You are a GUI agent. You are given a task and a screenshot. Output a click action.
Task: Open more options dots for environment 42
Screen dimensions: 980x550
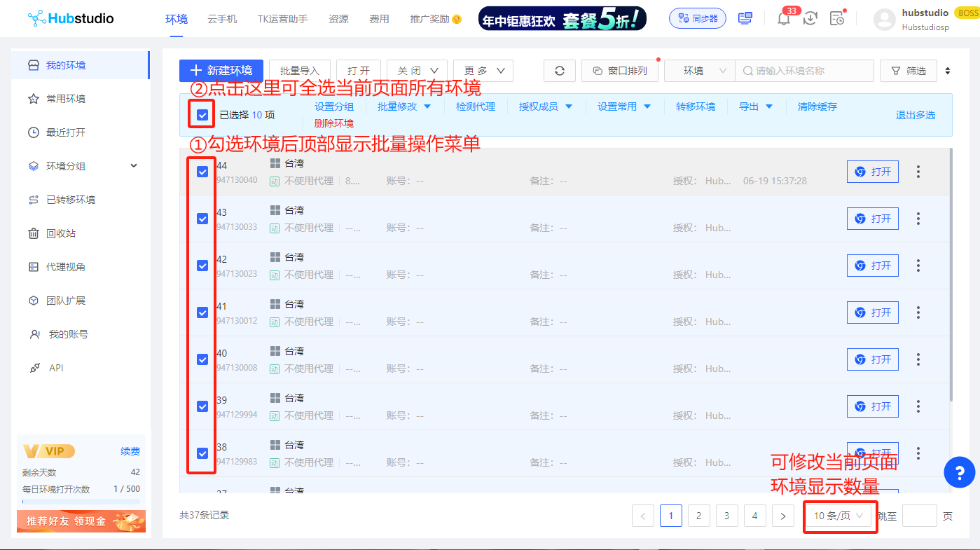pyautogui.click(x=918, y=266)
